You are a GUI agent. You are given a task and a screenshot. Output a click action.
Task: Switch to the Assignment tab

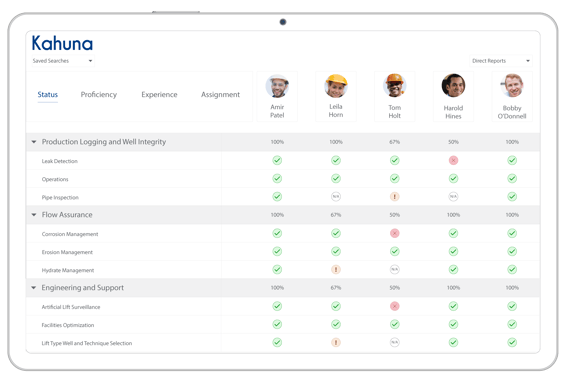pos(220,94)
